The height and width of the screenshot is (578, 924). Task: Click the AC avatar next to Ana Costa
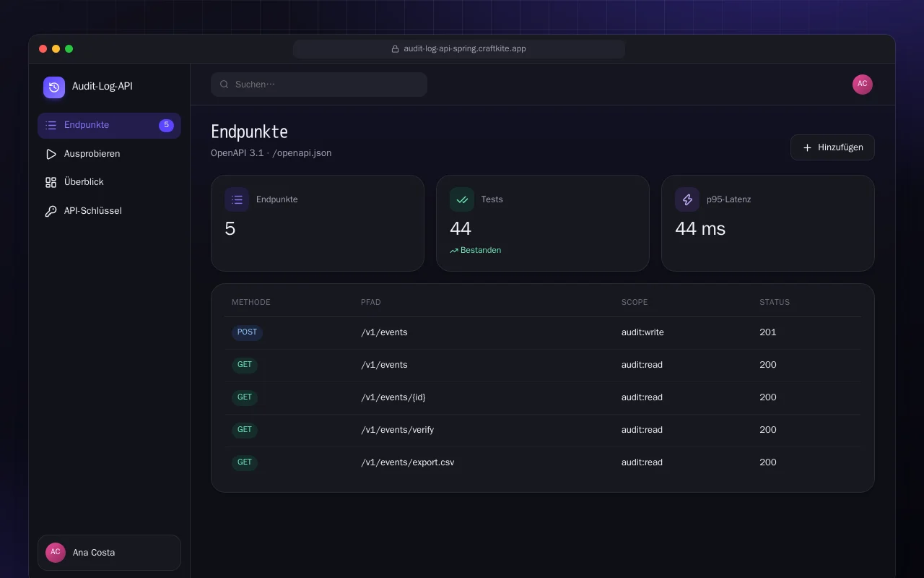[56, 553]
